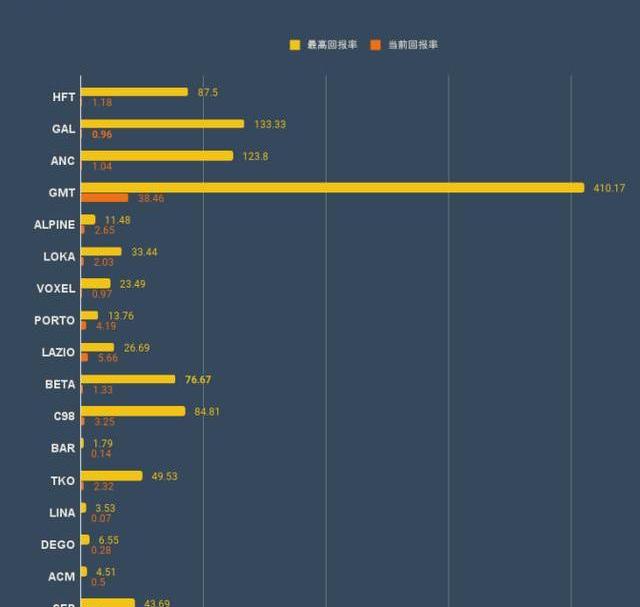Click the ALPINE axis label

[x=54, y=225]
